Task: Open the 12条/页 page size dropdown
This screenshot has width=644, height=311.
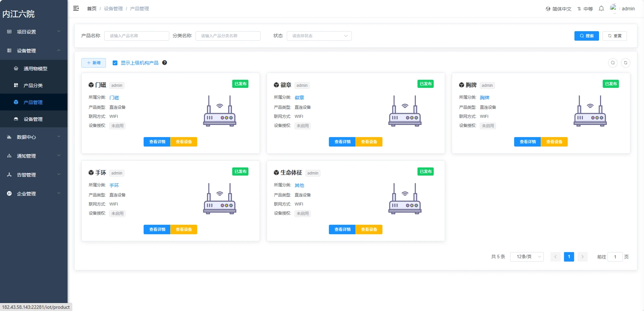Action: coord(527,257)
